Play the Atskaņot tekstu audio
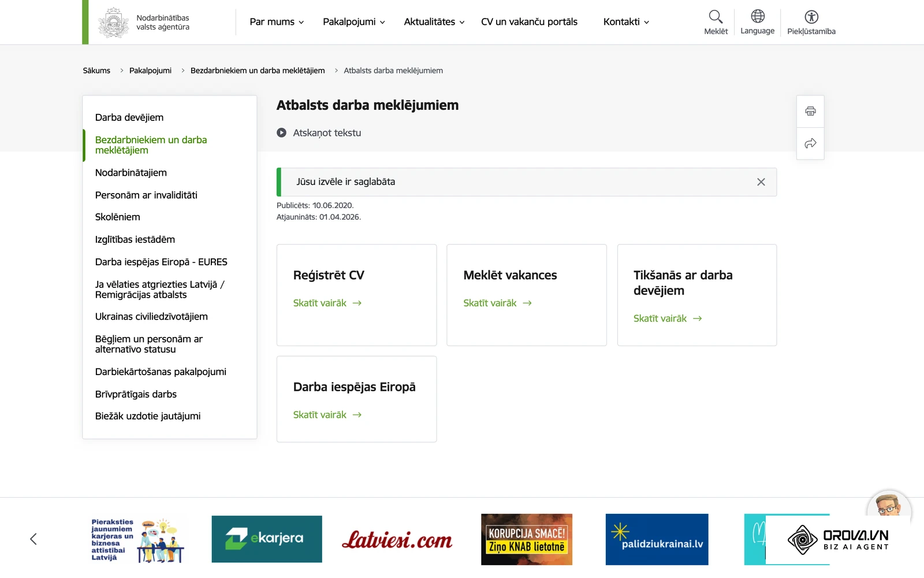The image size is (924, 578). pyautogui.click(x=319, y=133)
